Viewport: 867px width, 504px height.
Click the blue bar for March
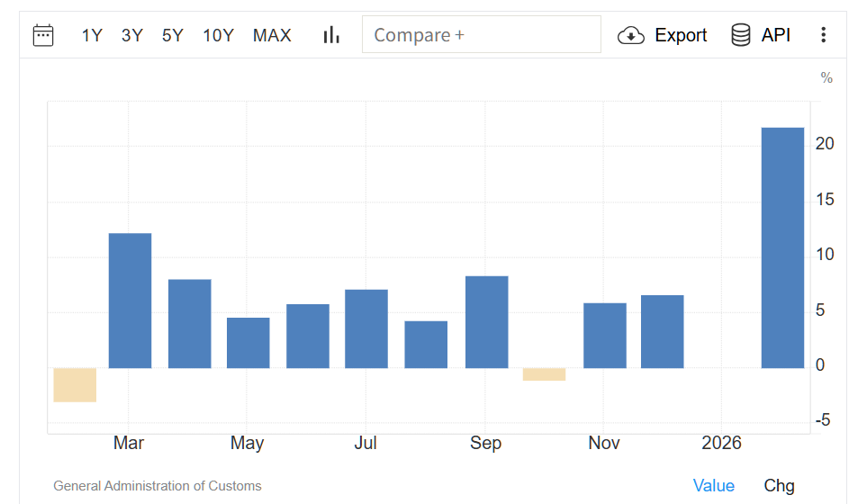(x=130, y=301)
